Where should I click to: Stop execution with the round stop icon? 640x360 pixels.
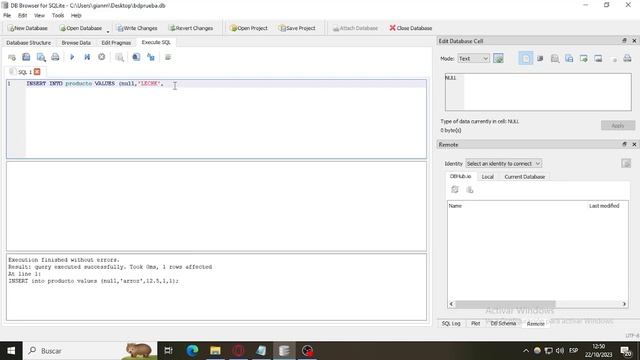[x=102, y=57]
